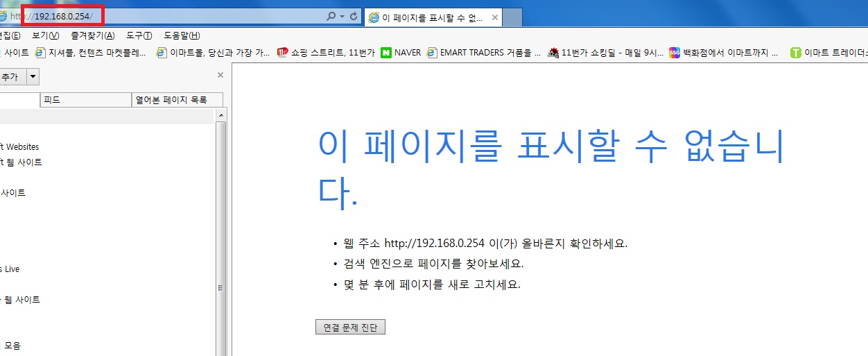Image resolution: width=868 pixels, height=356 pixels.
Task: Click the '이 페이지를 표시할 수 없습니다.' heading
Action: pyautogui.click(x=550, y=168)
